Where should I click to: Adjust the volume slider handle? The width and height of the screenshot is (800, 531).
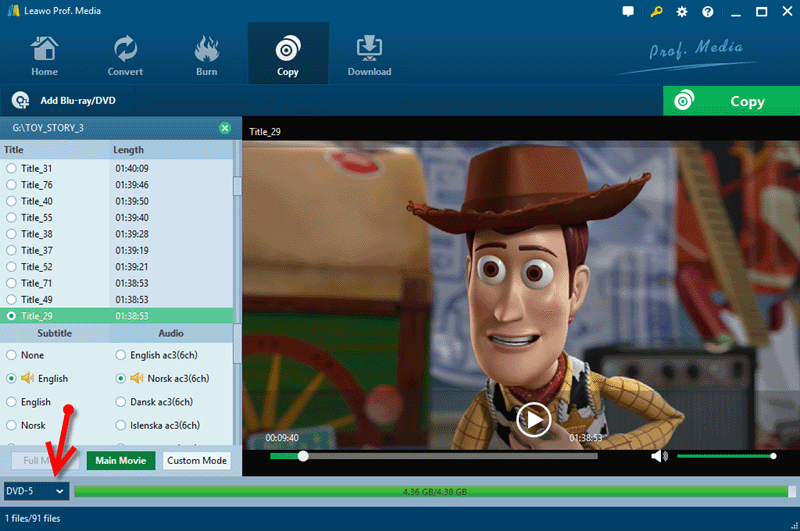(773, 456)
